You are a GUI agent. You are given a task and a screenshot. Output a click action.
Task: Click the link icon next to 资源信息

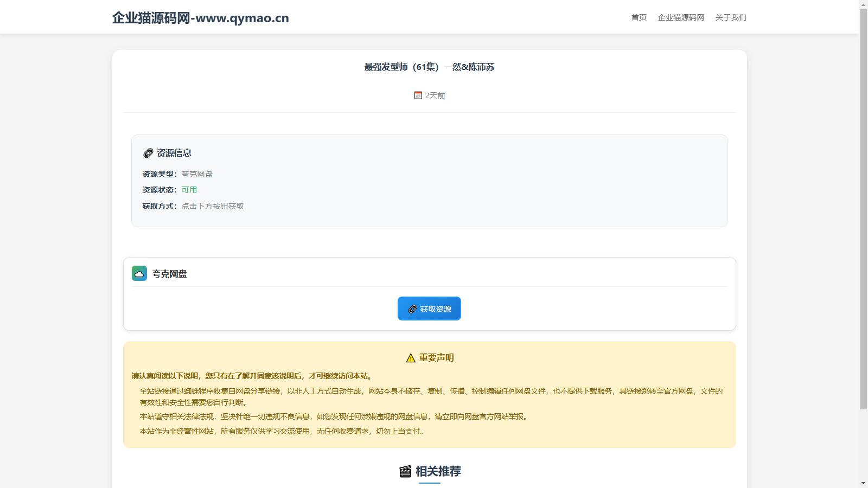coord(148,153)
